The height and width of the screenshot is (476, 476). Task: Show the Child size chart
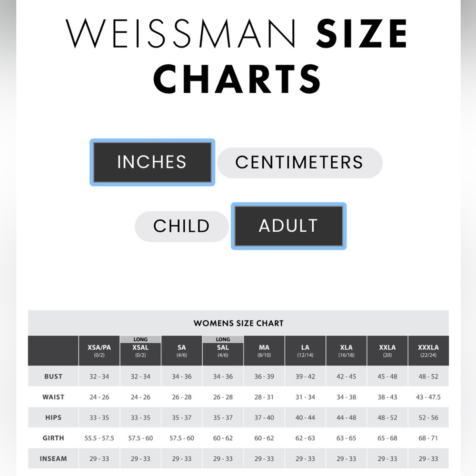point(181,226)
